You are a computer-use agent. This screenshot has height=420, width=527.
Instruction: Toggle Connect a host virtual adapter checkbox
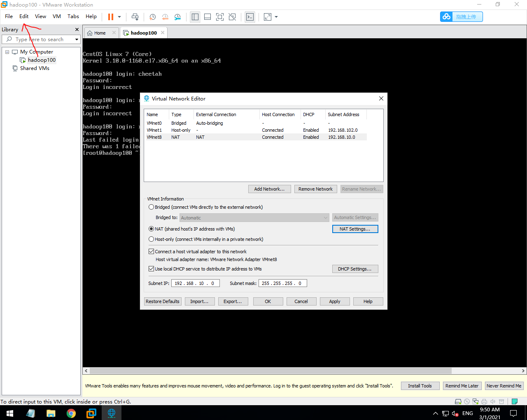coord(151,252)
